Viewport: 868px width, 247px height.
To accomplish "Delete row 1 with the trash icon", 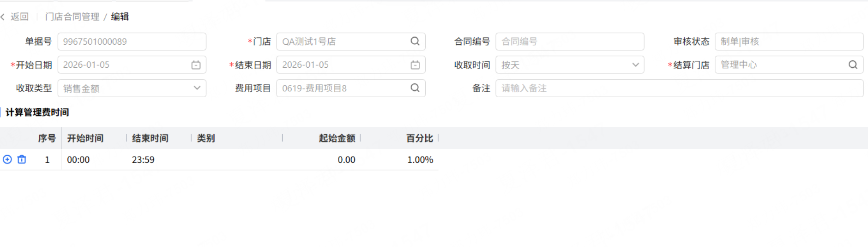I will point(22,159).
